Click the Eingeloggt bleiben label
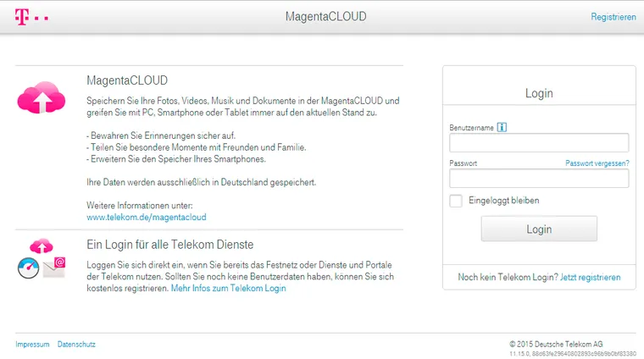This screenshot has width=644, height=359. (504, 201)
